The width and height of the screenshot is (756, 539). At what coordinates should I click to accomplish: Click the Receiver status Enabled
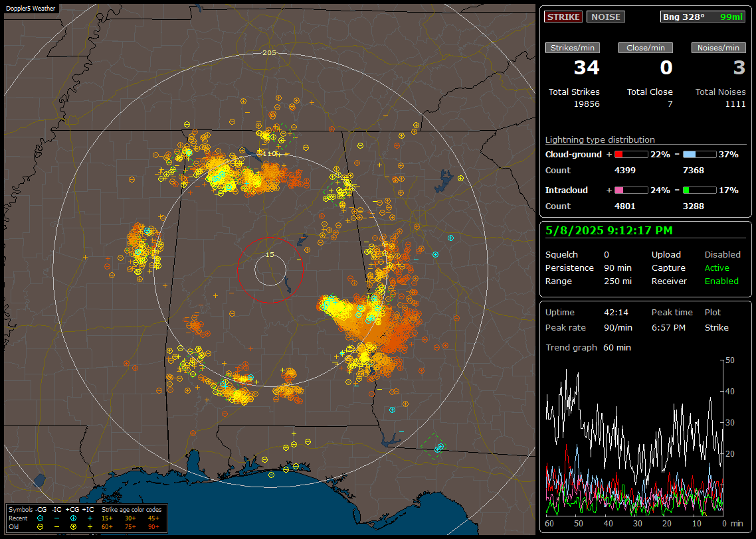tap(721, 281)
